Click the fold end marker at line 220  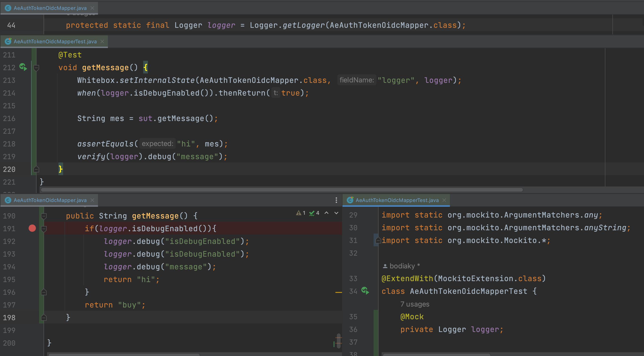36,169
